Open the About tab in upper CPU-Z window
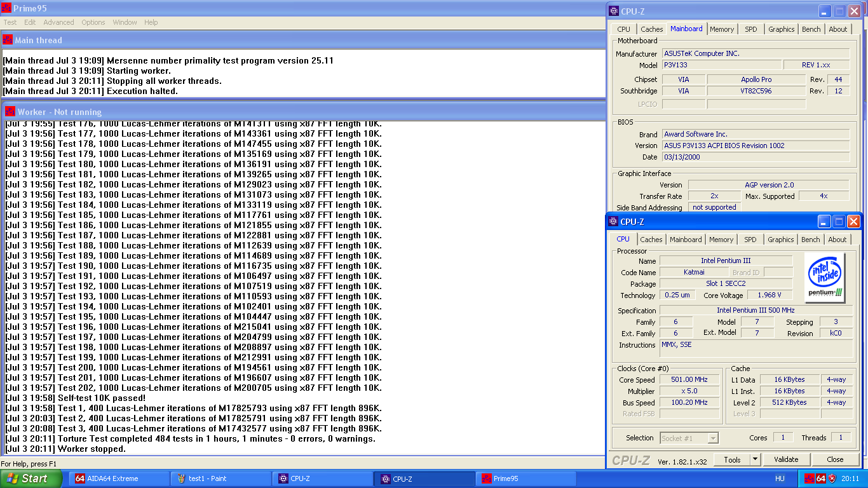Image resolution: width=868 pixels, height=488 pixels. [x=838, y=29]
